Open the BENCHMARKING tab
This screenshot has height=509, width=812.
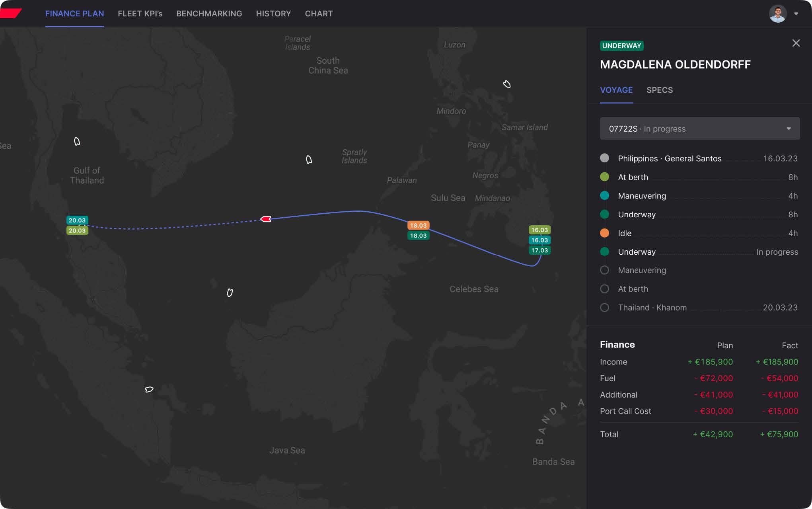tap(209, 14)
